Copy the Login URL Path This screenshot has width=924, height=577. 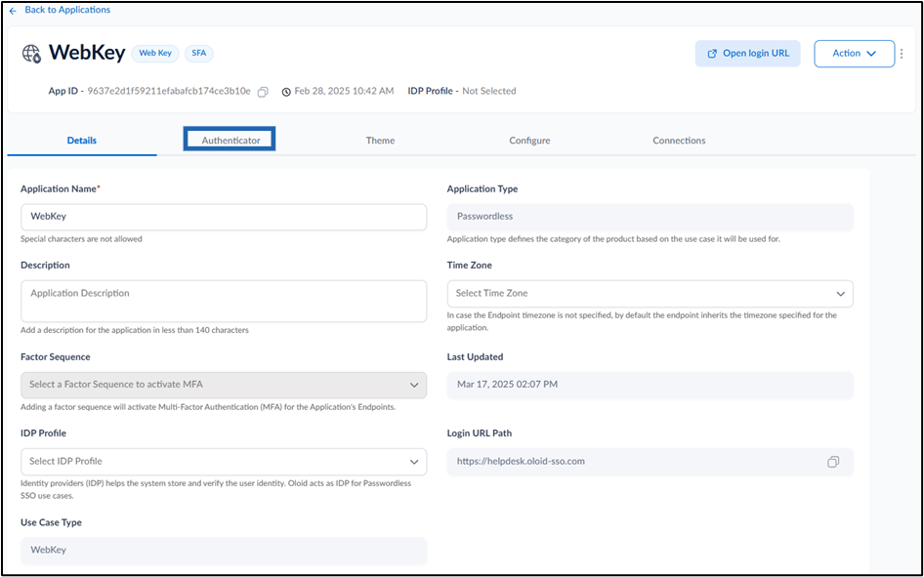click(x=833, y=462)
